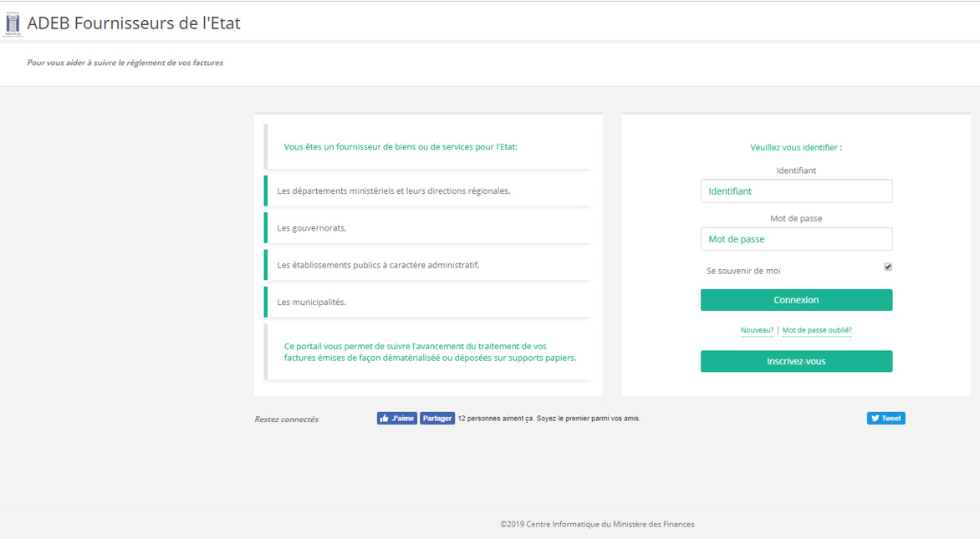The image size is (980, 539).
Task: Select the Les gouvernorats row
Action: 428,228
